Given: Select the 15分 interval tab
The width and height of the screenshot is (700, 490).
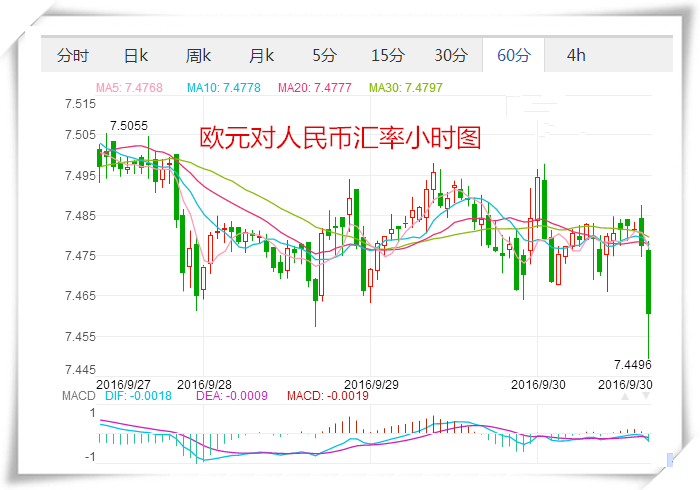Looking at the screenshot, I should click(388, 56).
